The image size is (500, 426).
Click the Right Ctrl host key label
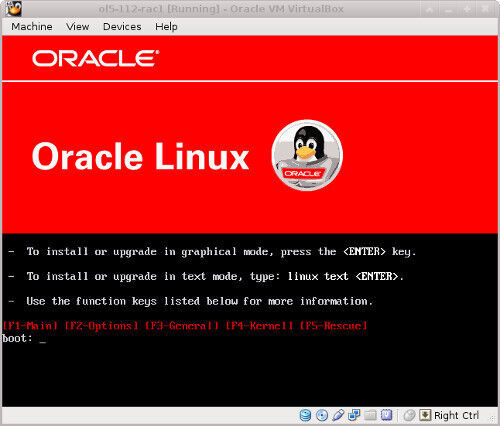pos(456,415)
